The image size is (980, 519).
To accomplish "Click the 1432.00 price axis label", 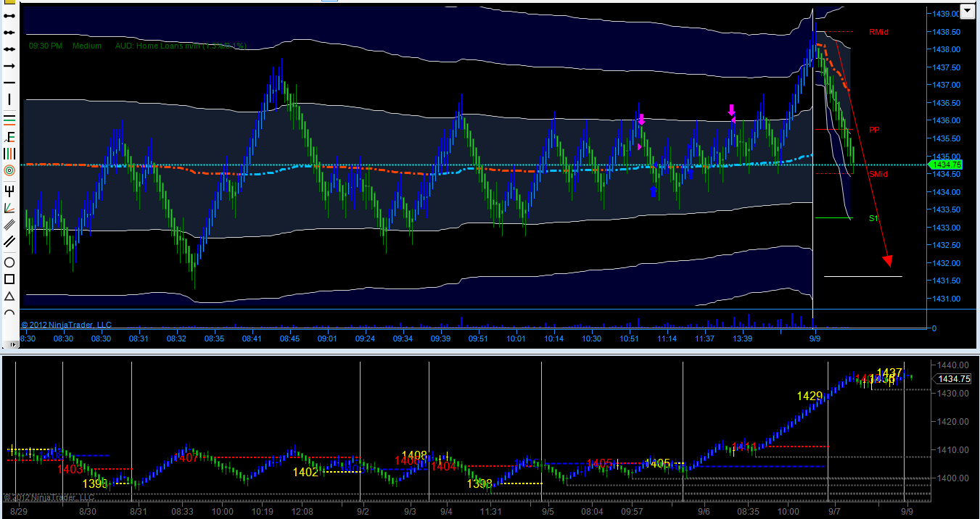I will (x=947, y=263).
